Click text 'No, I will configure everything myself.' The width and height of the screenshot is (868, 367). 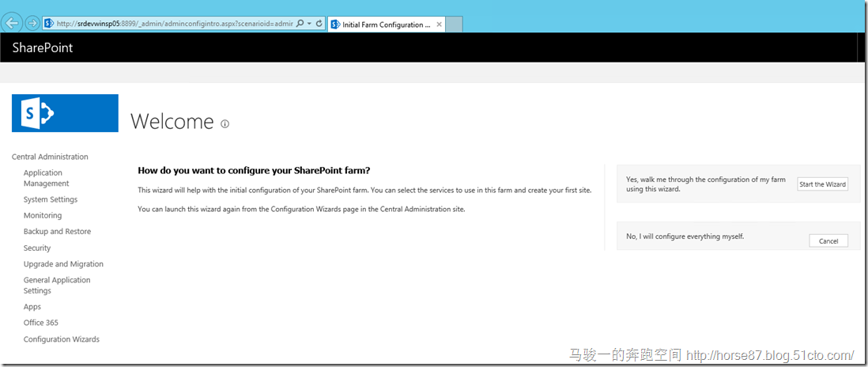(685, 236)
